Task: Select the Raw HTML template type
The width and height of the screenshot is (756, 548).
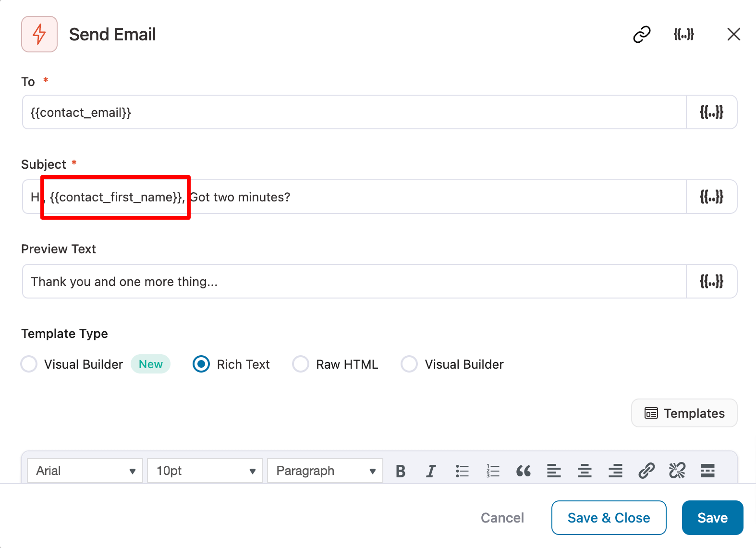Action: (301, 364)
